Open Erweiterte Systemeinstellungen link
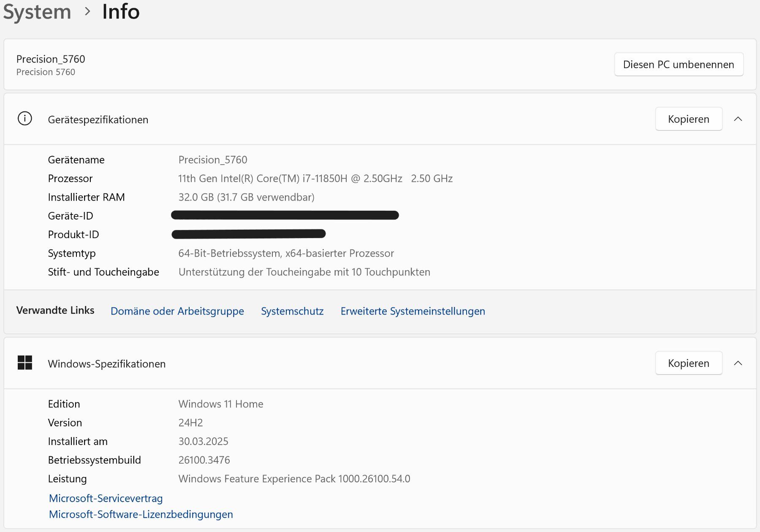The image size is (760, 532). [x=413, y=311]
